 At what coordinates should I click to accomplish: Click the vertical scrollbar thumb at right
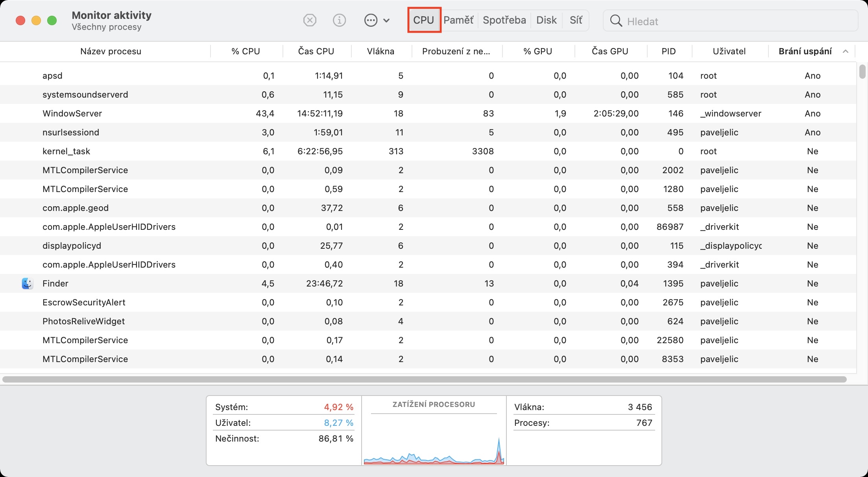tap(862, 72)
